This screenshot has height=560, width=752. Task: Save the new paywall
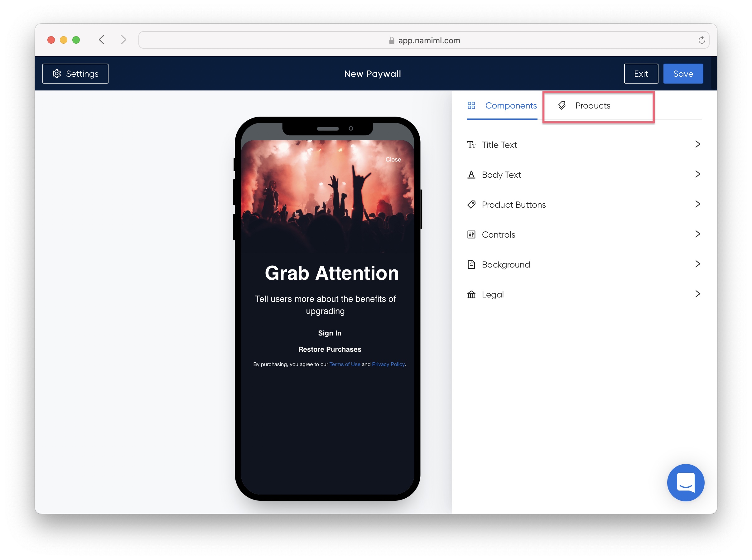(x=682, y=74)
